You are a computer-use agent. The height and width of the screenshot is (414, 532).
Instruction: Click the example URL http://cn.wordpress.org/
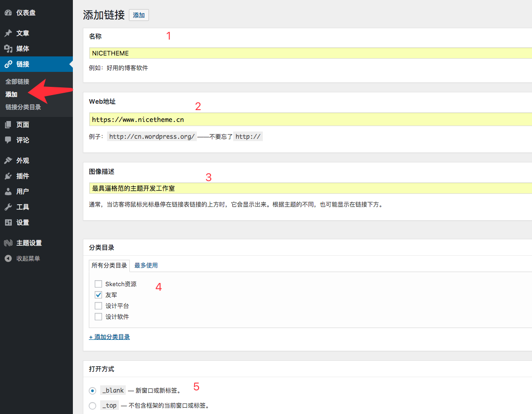point(152,136)
